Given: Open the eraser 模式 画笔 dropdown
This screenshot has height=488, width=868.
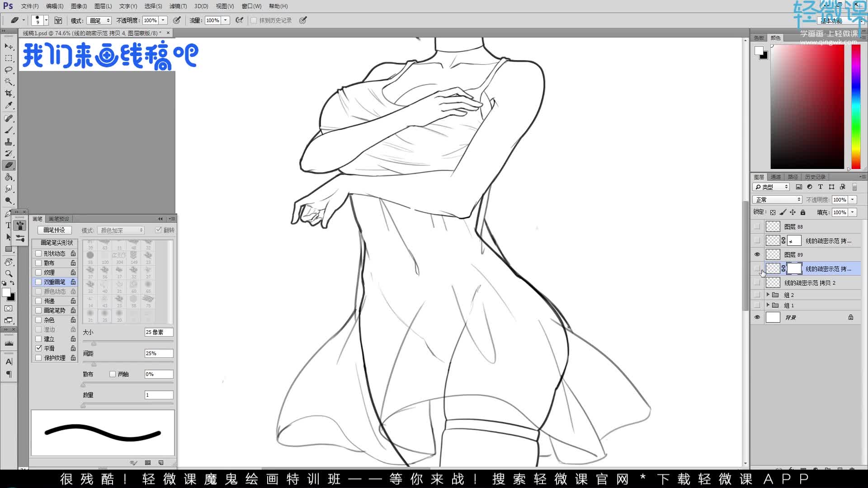Looking at the screenshot, I should (99, 20).
